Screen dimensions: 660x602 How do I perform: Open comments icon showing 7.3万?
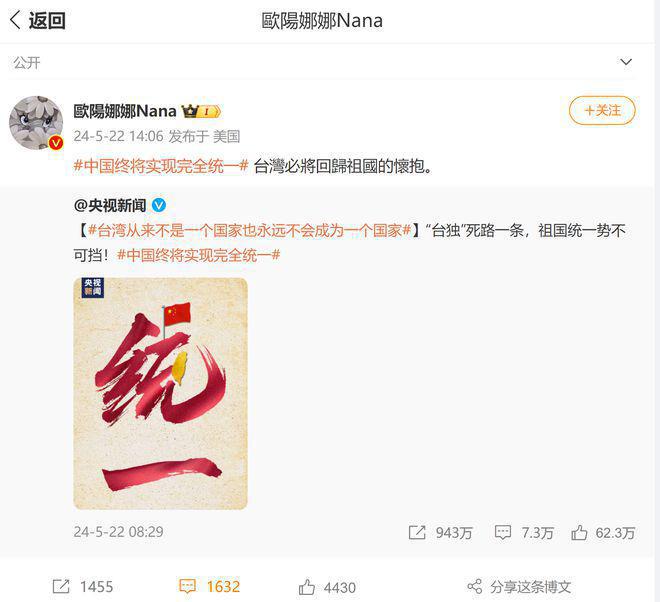(x=503, y=533)
